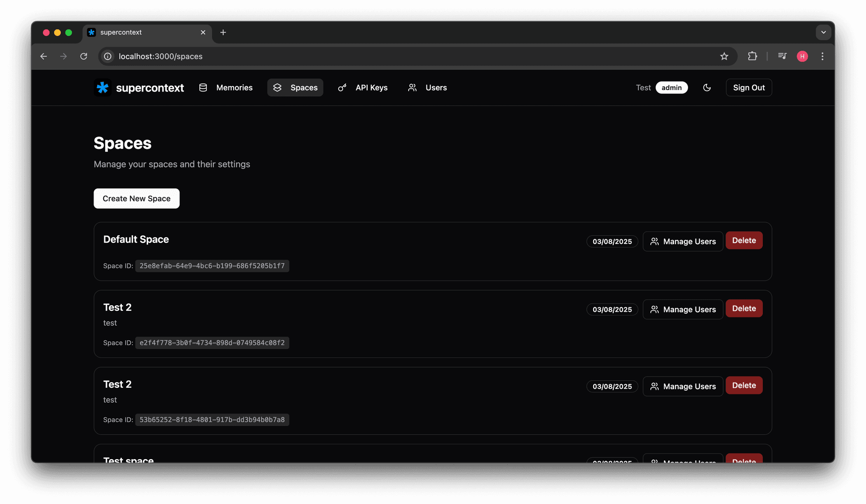Open the media control icon in toolbar
This screenshot has height=504, width=866.
pyautogui.click(x=782, y=56)
